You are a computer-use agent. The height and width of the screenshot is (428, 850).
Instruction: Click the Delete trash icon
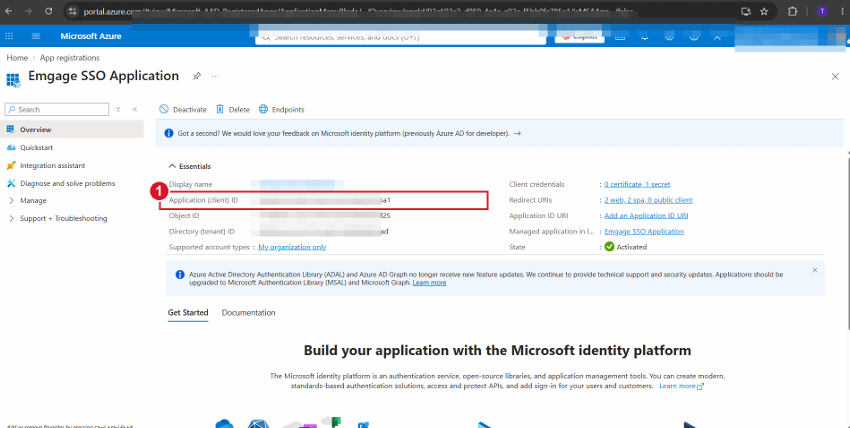click(x=220, y=109)
